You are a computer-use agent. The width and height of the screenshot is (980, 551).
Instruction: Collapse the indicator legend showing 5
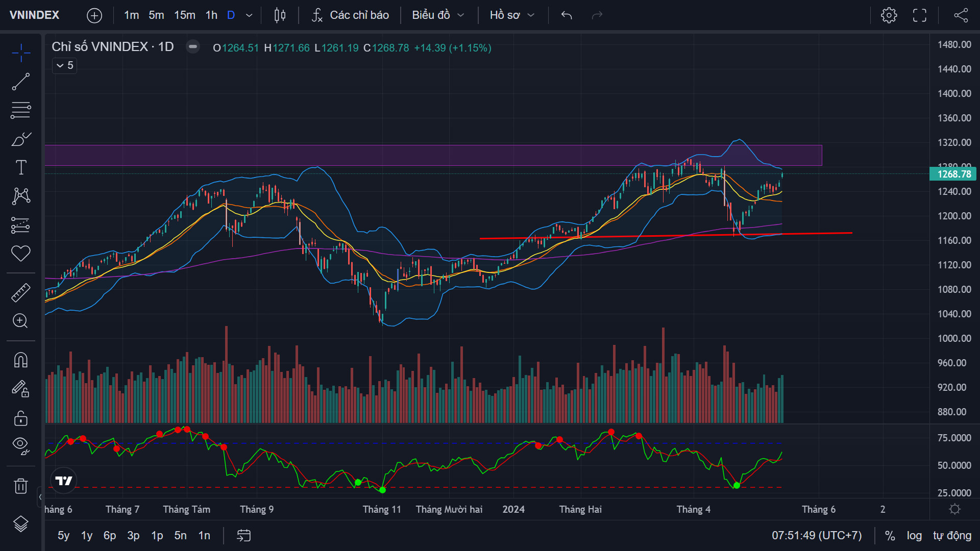pyautogui.click(x=65, y=65)
